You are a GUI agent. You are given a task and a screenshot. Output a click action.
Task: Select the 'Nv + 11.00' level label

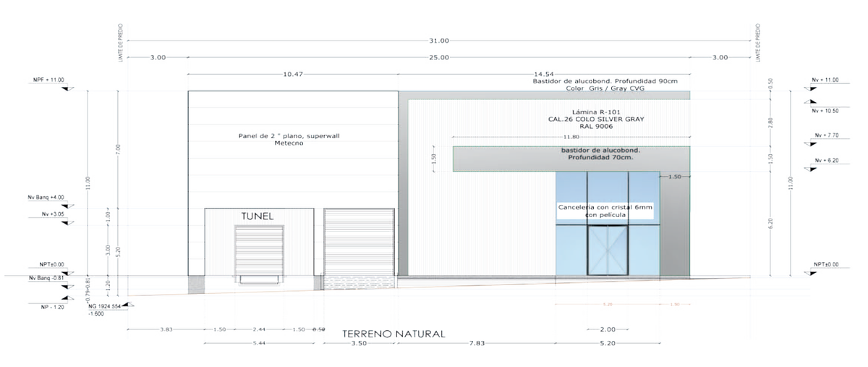826,80
